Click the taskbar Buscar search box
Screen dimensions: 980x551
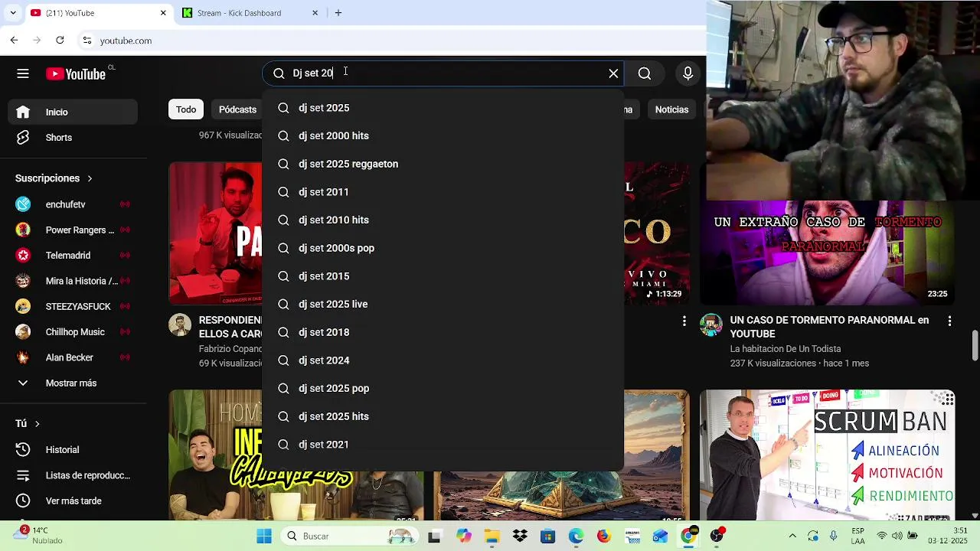(x=348, y=536)
